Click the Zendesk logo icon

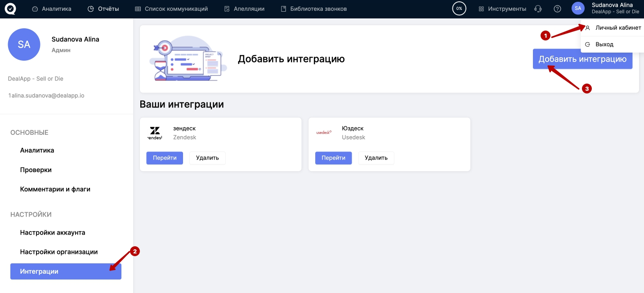tap(155, 133)
